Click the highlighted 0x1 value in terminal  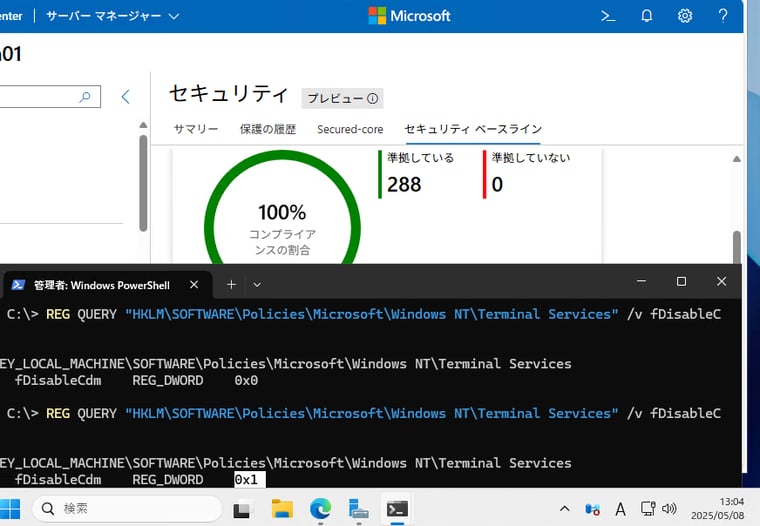[250, 479]
